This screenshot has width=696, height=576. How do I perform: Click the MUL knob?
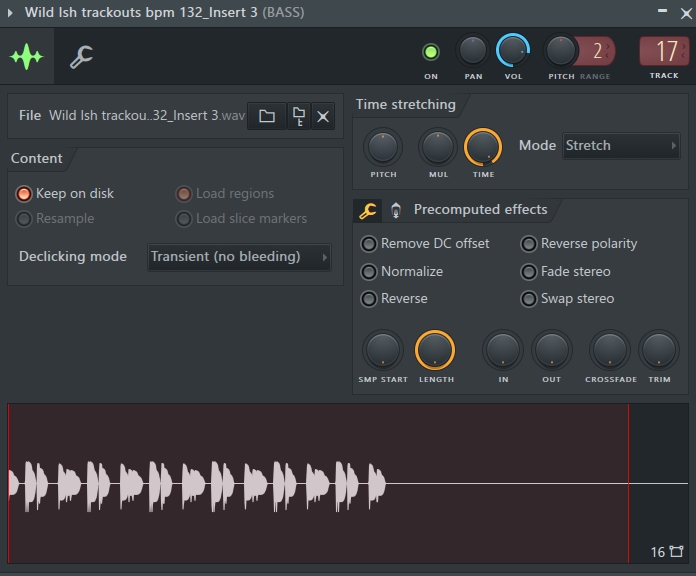tap(438, 147)
